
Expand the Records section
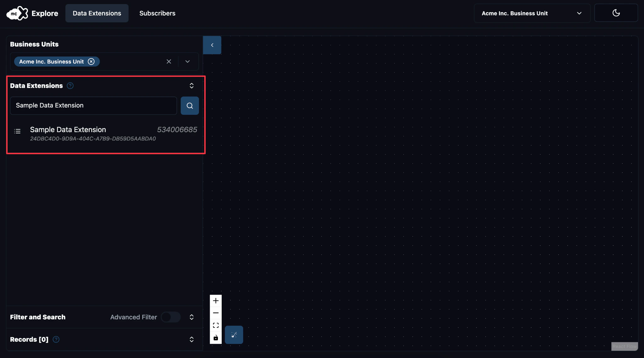(192, 339)
